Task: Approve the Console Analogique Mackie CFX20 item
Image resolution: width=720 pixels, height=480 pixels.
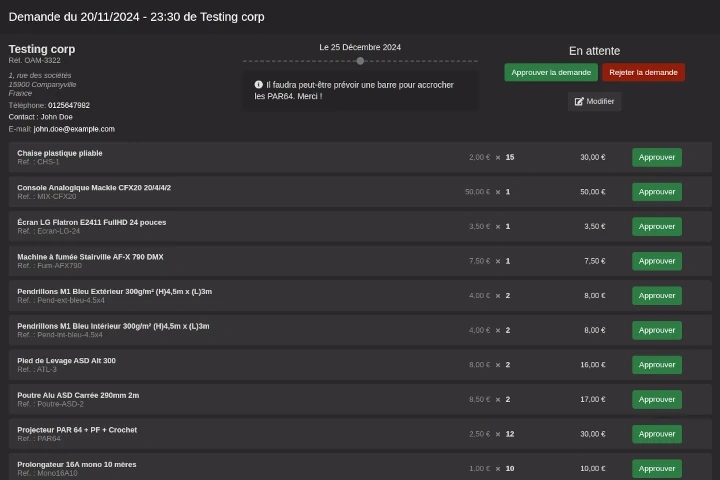Action: pyautogui.click(x=656, y=192)
